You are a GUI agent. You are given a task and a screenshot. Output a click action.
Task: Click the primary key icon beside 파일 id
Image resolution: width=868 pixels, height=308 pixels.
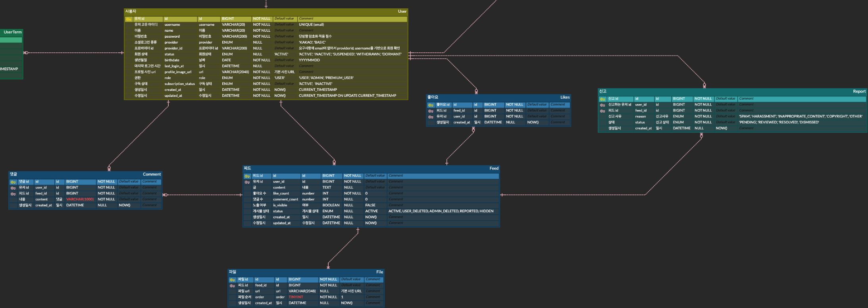coord(232,280)
